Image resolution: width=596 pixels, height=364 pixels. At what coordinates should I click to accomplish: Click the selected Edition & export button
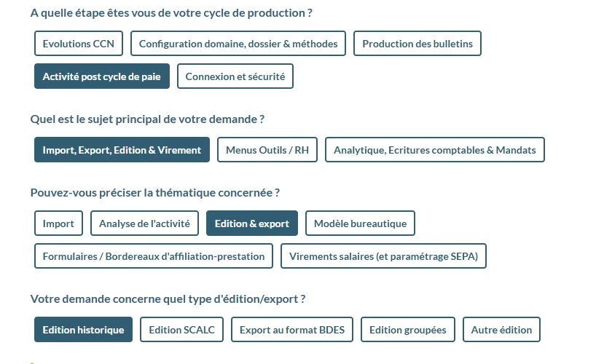click(252, 223)
